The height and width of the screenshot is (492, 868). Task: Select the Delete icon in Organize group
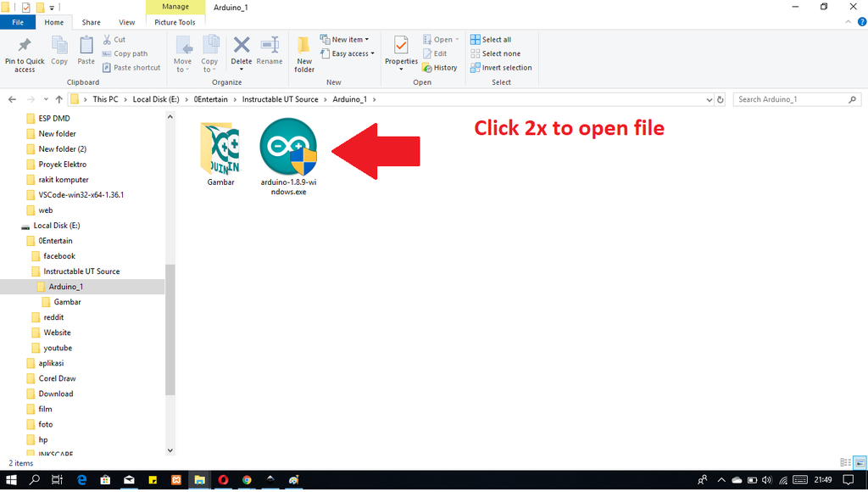241,48
